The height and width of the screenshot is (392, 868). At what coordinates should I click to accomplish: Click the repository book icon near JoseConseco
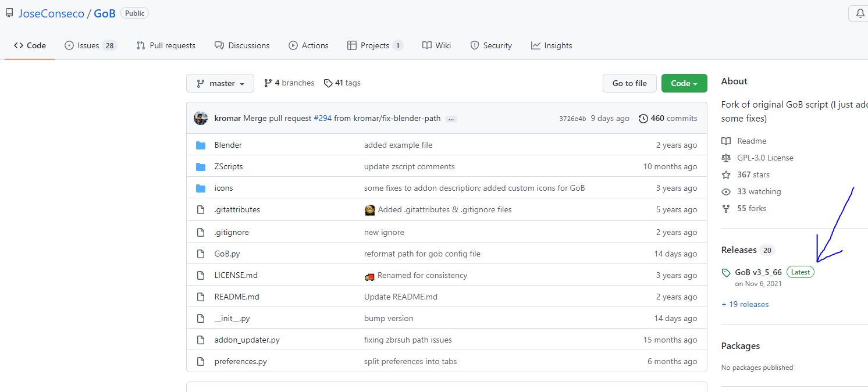tap(9, 12)
